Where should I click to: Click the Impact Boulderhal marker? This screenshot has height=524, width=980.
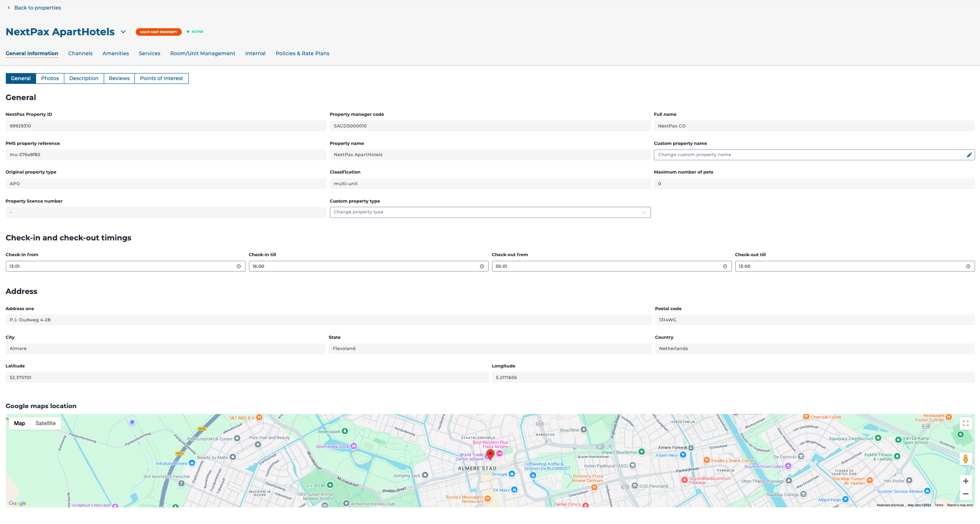click(641, 452)
